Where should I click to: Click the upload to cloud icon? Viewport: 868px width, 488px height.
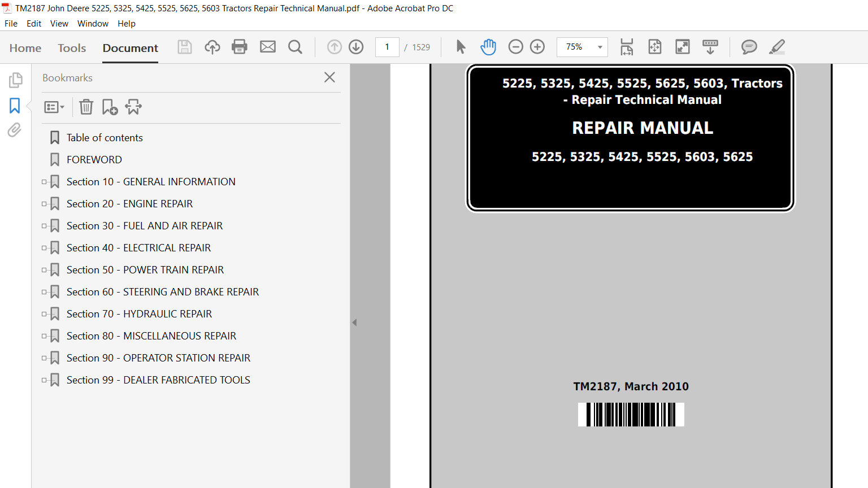coord(212,47)
